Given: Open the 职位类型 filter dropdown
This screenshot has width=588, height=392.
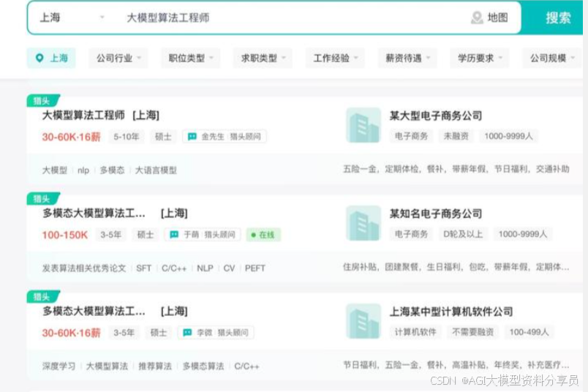Looking at the screenshot, I should 190,59.
